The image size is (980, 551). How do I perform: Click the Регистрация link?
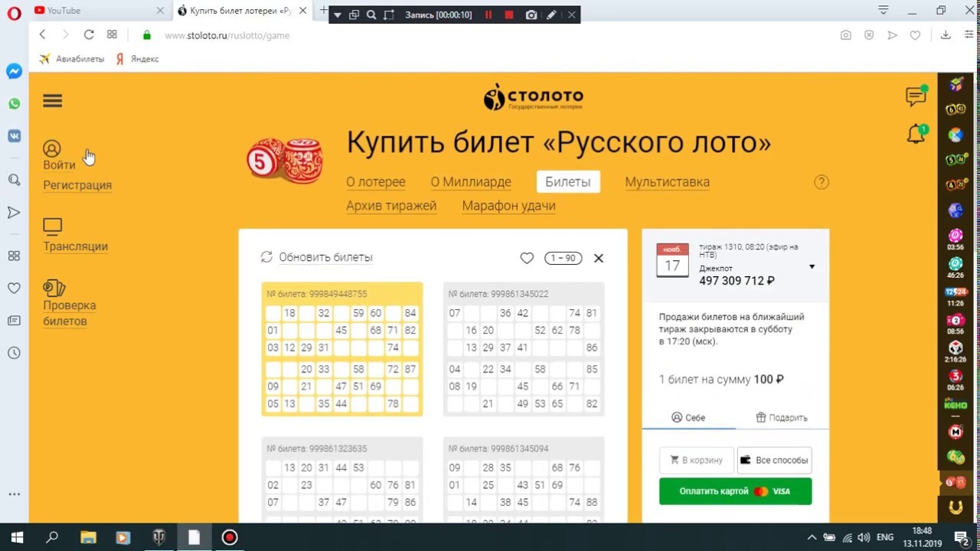(77, 185)
